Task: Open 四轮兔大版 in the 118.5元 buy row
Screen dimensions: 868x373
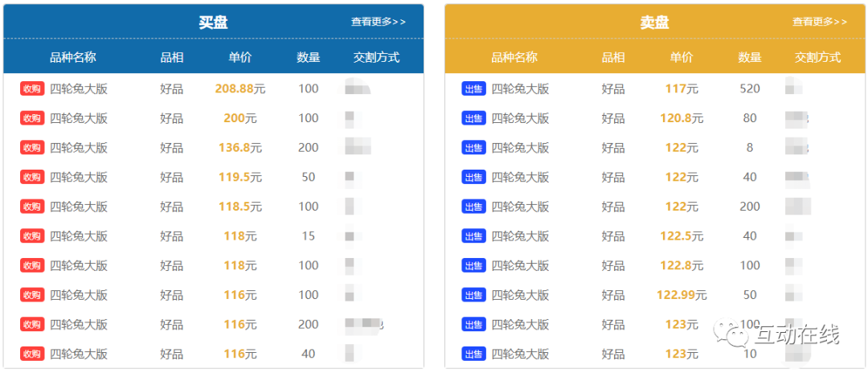Action: pos(79,207)
